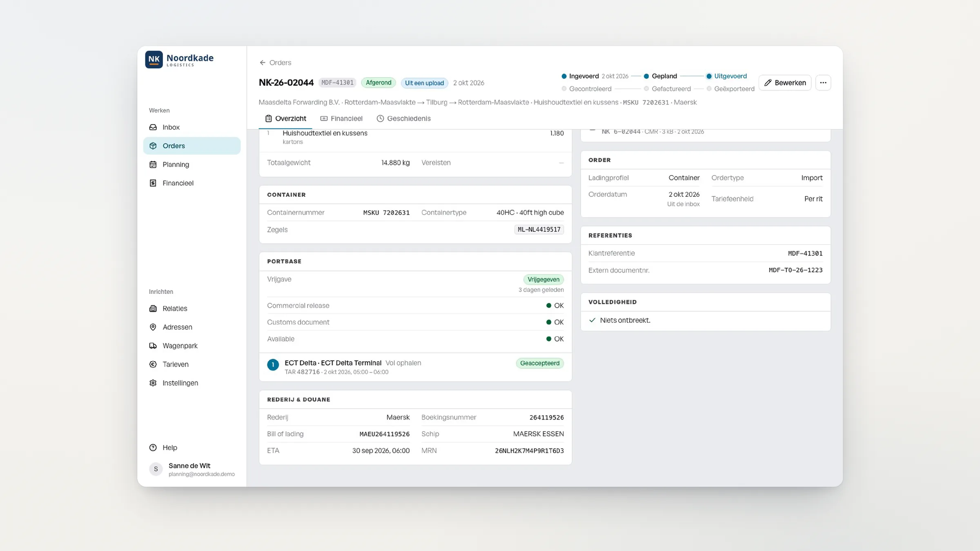Click the green dot for Customs document
Screen dimensions: 980x551
coord(549,322)
